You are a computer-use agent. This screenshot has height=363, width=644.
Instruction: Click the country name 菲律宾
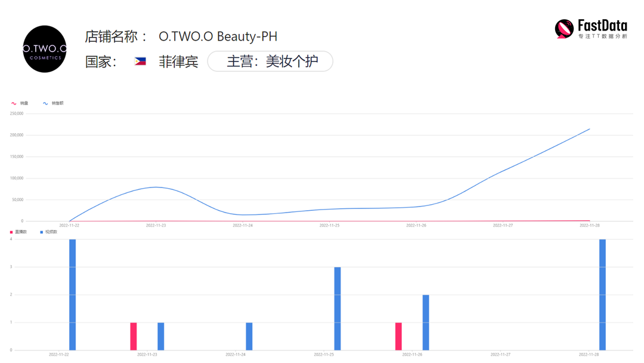pyautogui.click(x=179, y=61)
